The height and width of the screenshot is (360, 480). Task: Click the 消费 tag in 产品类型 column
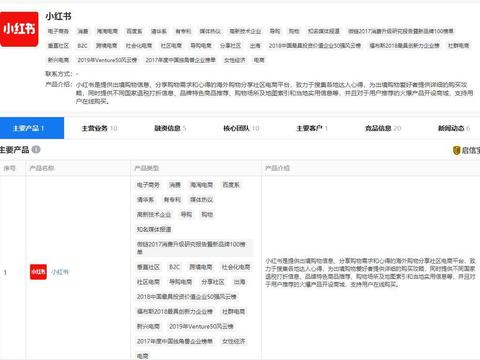[x=175, y=185]
